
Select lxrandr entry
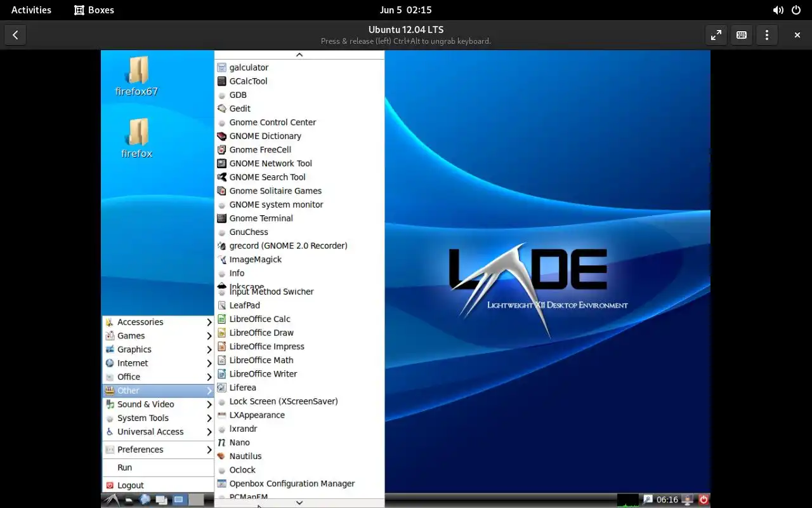[299, 429]
